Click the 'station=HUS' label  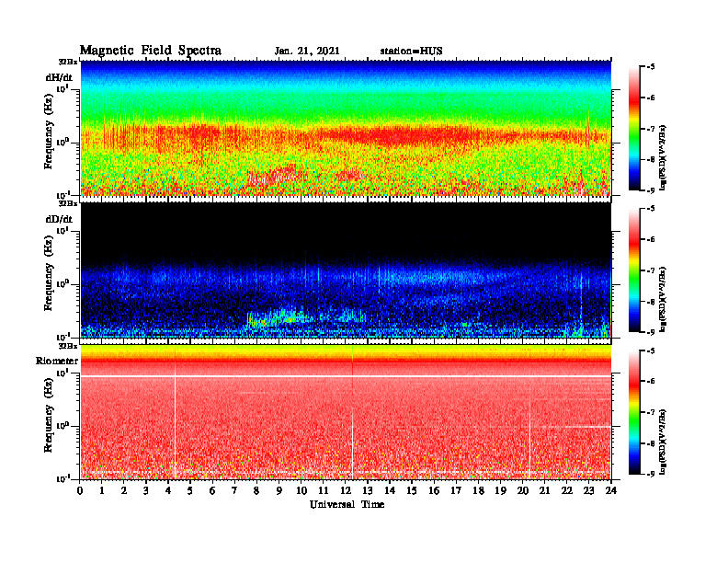411,52
